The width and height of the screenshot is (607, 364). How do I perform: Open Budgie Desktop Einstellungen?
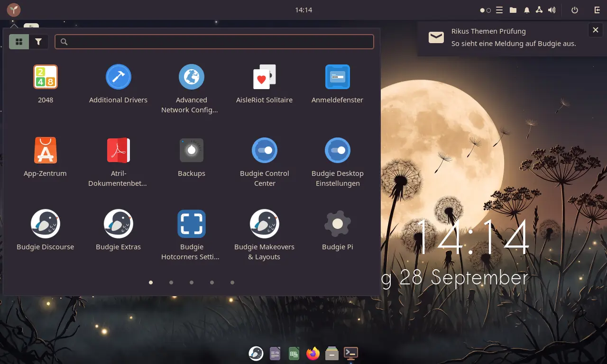tap(337, 162)
